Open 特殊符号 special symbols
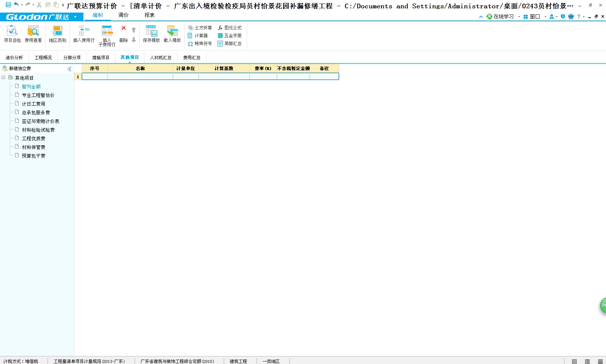The height and width of the screenshot is (364, 606). point(200,44)
